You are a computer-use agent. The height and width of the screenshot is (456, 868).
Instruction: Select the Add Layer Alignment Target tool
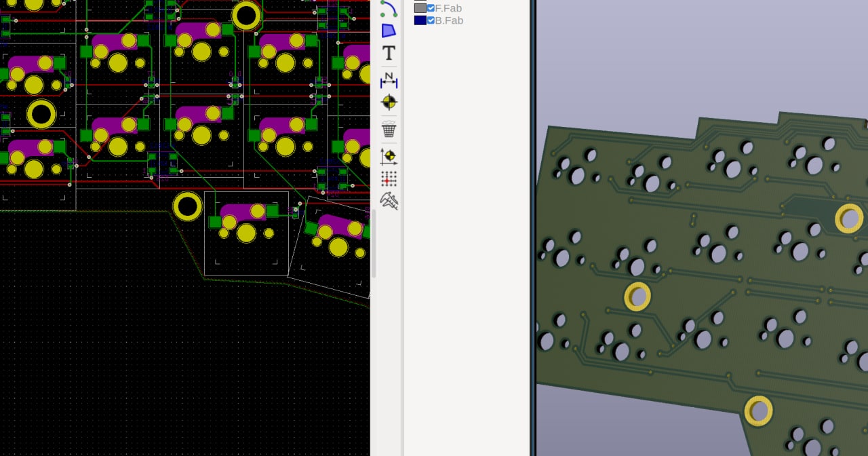click(x=389, y=102)
